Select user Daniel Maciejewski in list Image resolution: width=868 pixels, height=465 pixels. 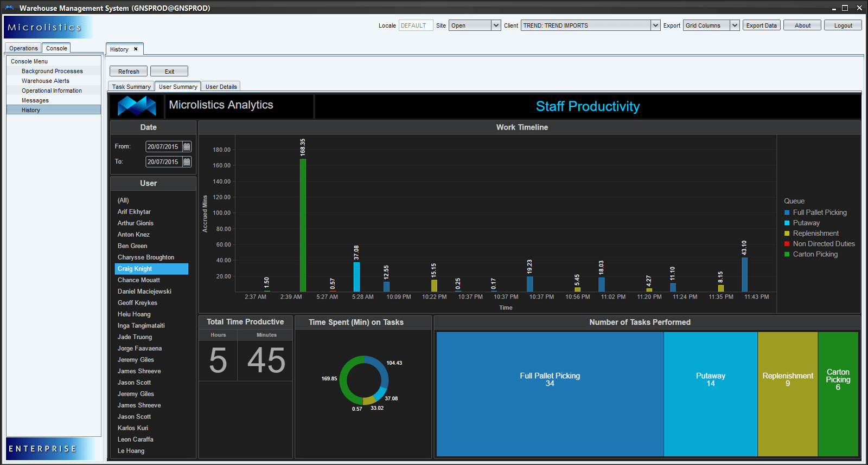(x=144, y=292)
